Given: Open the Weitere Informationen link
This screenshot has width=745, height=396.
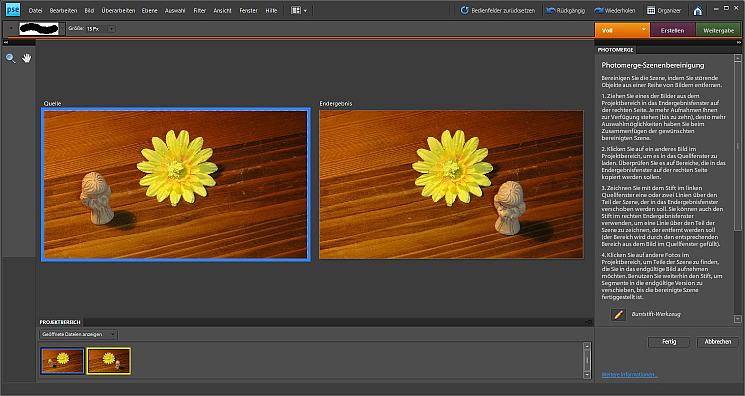Looking at the screenshot, I should [x=629, y=375].
